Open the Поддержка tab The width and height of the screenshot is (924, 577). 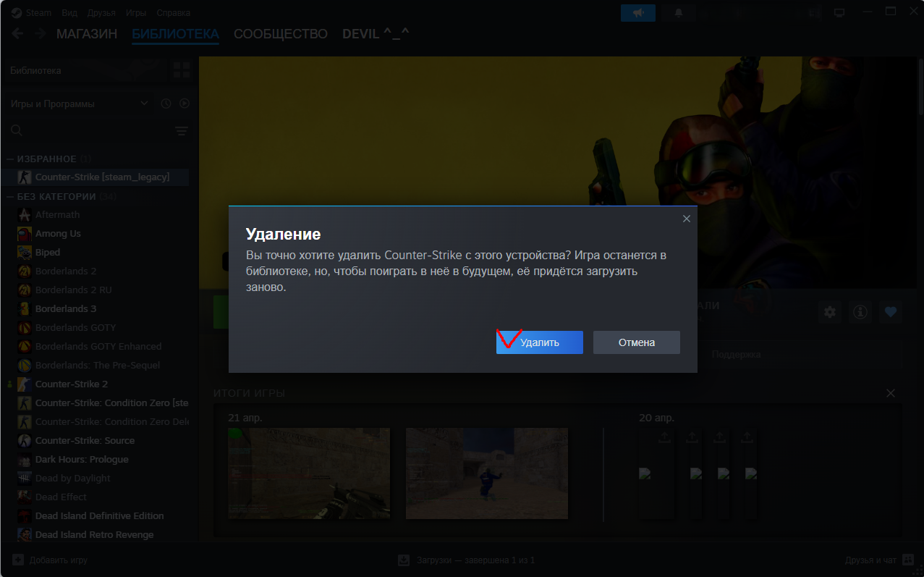pyautogui.click(x=736, y=355)
